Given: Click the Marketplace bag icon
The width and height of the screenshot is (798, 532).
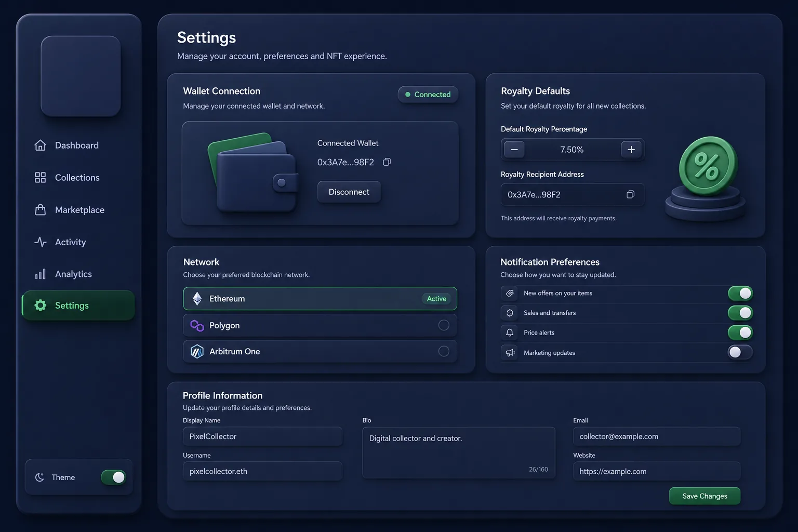Looking at the screenshot, I should pos(41,209).
